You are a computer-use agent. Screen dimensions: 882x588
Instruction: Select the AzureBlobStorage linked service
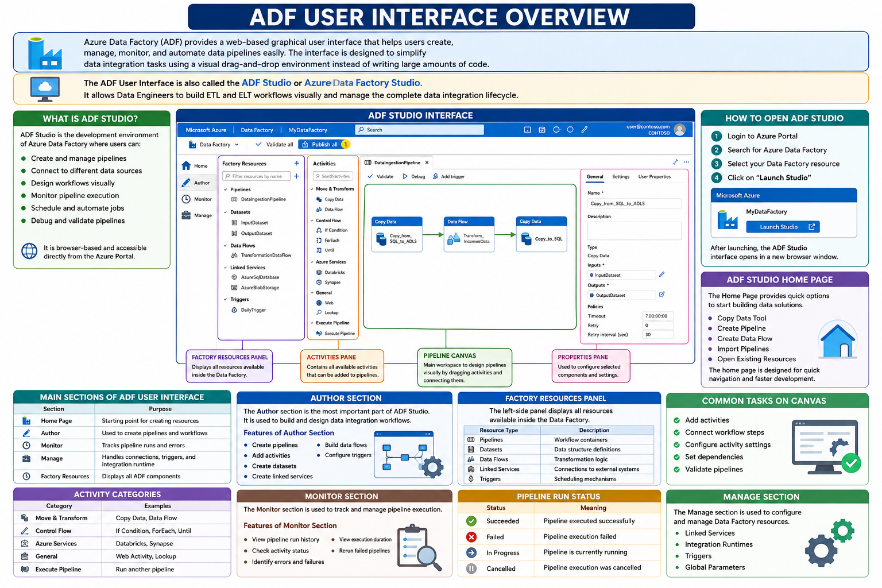[256, 288]
